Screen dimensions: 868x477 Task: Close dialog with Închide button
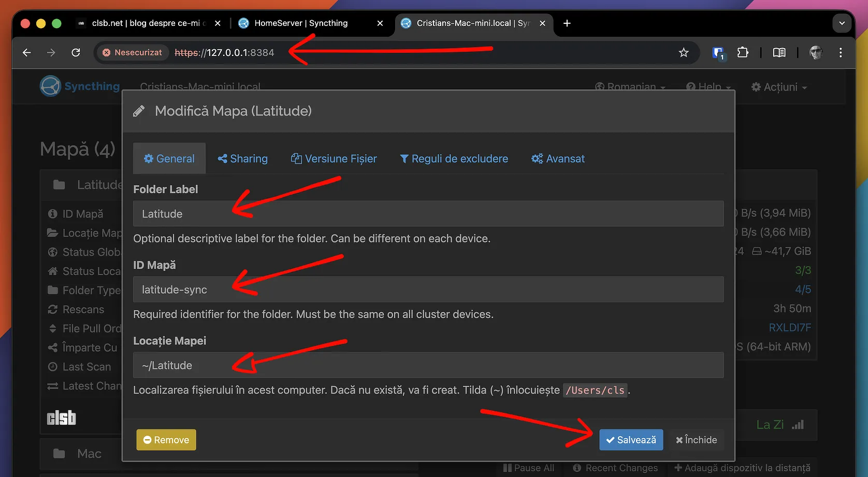[x=696, y=440]
